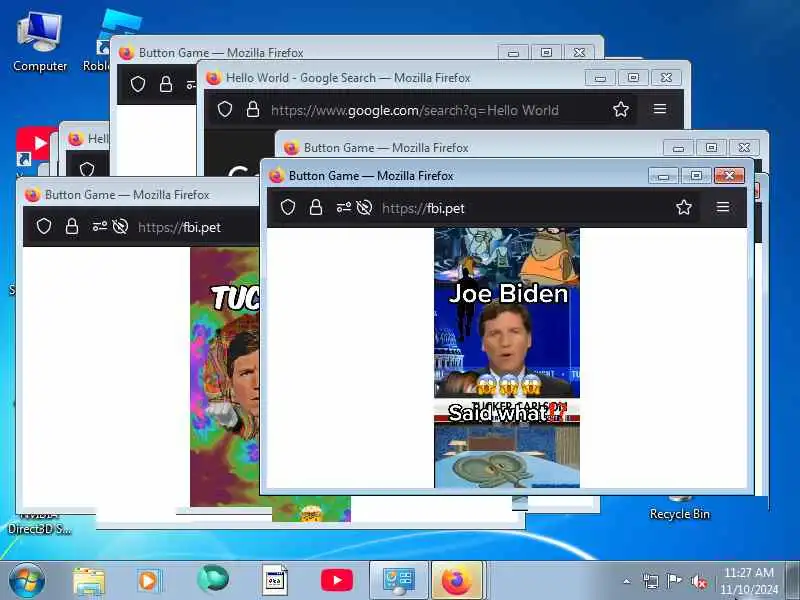Viewport: 800px width, 600px height.
Task: Click the 11:27 AM clock
Action: pos(748,572)
